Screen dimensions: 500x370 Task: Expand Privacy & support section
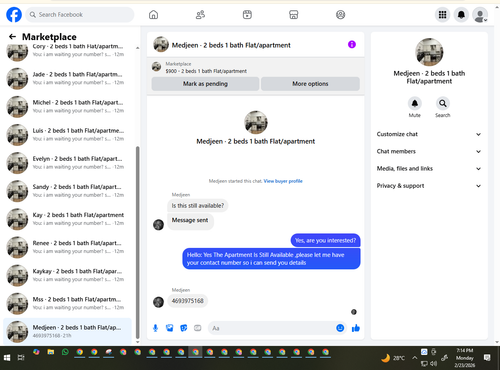tap(429, 186)
